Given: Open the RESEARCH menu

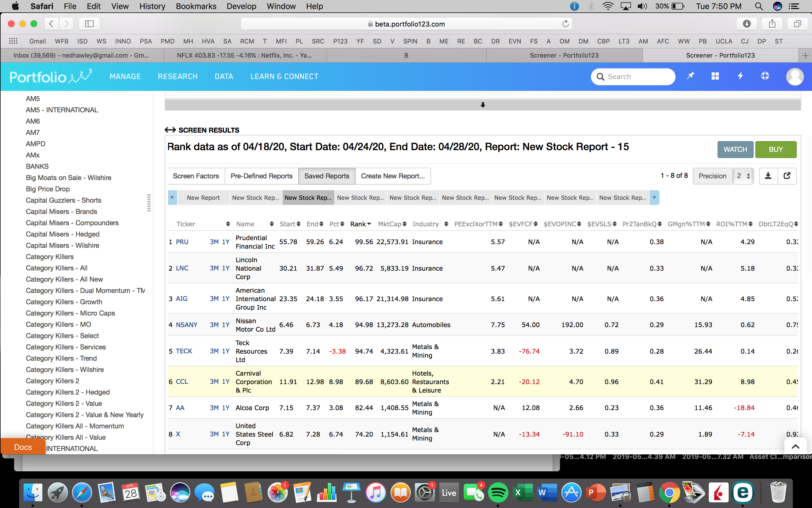Looking at the screenshot, I should click(178, 76).
